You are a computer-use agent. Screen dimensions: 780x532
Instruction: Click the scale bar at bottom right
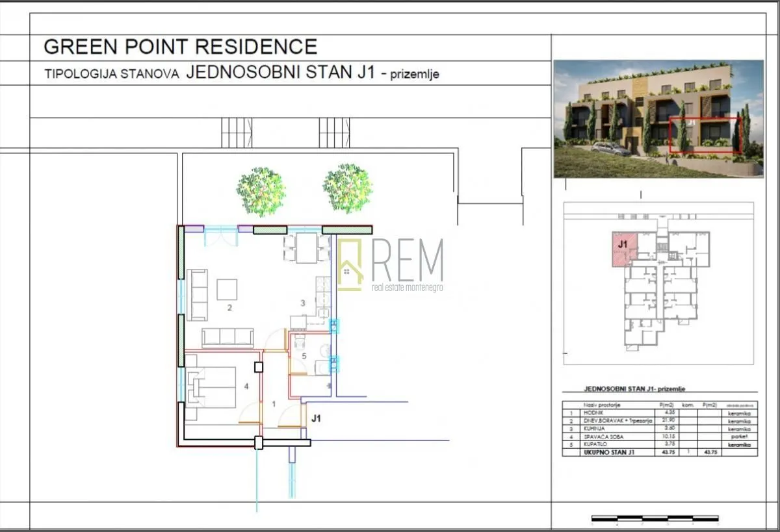pos(655,519)
